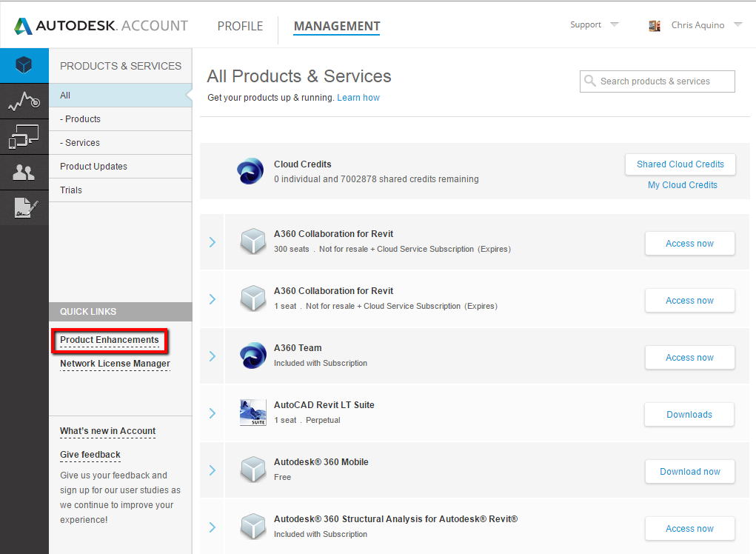Viewport: 756px width, 554px height.
Task: Access now for 300 seats A360 Collaboration
Action: [689, 244]
